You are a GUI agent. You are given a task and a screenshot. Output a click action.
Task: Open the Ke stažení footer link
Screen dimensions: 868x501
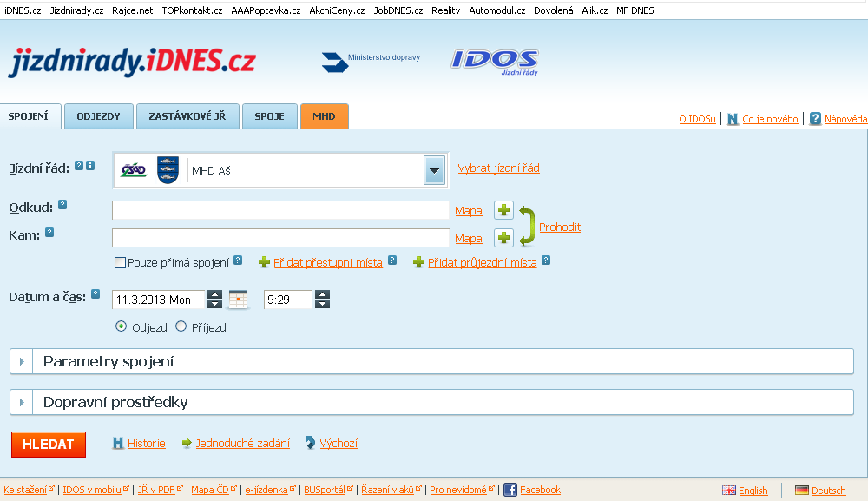25,490
